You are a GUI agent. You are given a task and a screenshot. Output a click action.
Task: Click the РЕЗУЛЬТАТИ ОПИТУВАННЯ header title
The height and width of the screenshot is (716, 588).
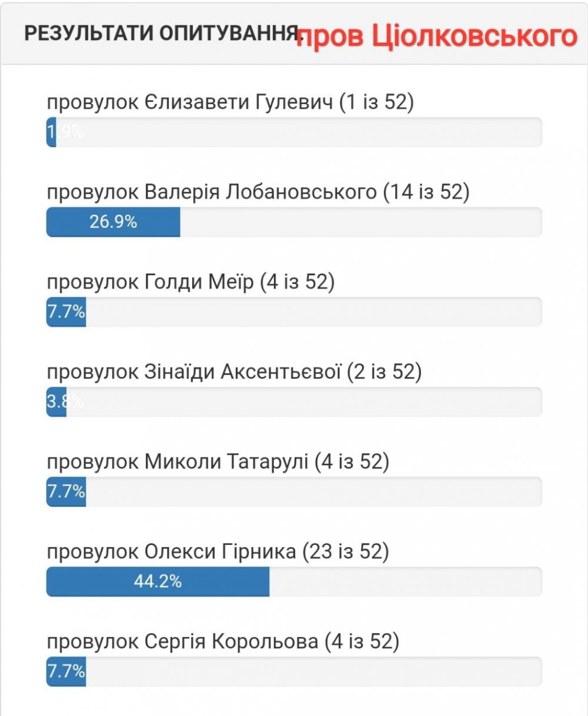coord(159,34)
